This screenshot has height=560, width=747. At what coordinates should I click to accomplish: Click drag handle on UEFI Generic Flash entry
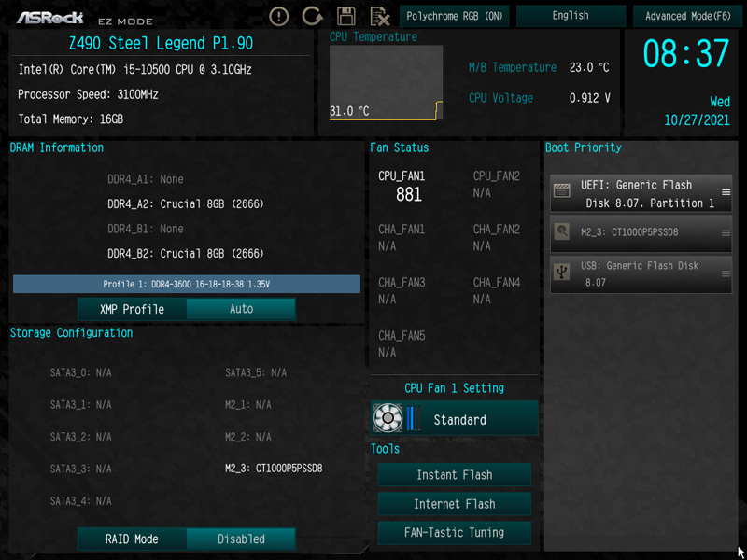click(726, 192)
